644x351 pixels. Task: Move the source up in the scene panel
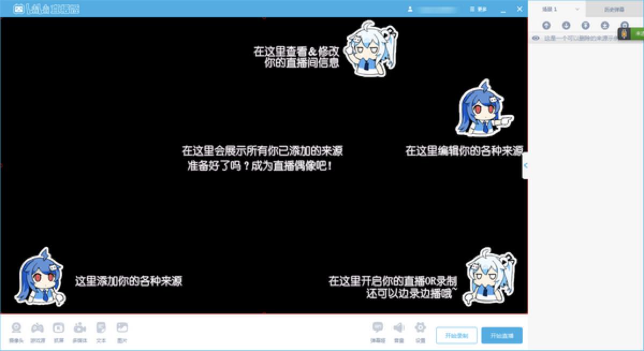(x=547, y=25)
